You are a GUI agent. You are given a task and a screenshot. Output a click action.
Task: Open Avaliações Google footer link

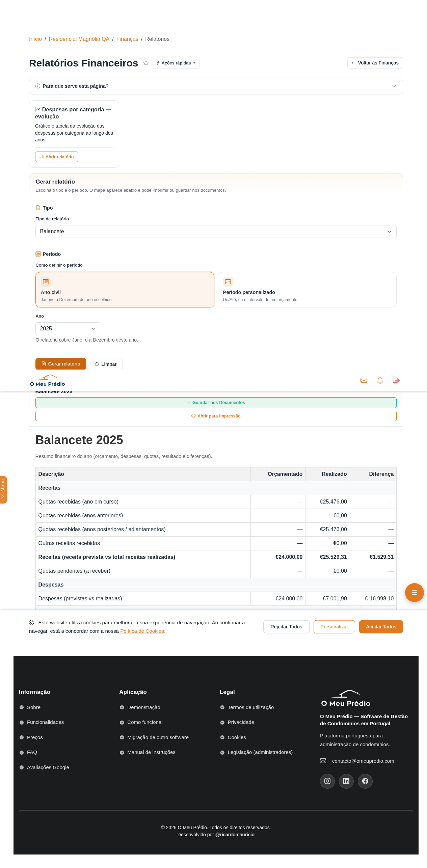48,767
